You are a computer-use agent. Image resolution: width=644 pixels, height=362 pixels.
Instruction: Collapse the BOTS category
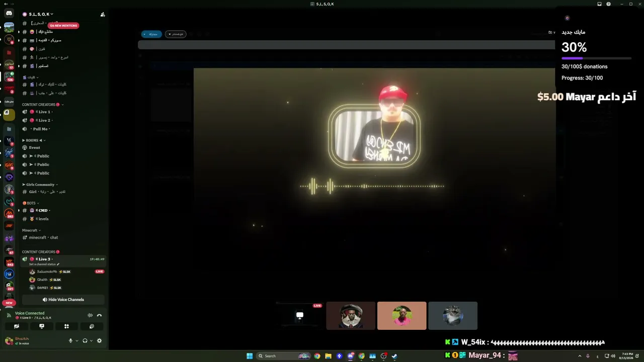click(x=31, y=203)
